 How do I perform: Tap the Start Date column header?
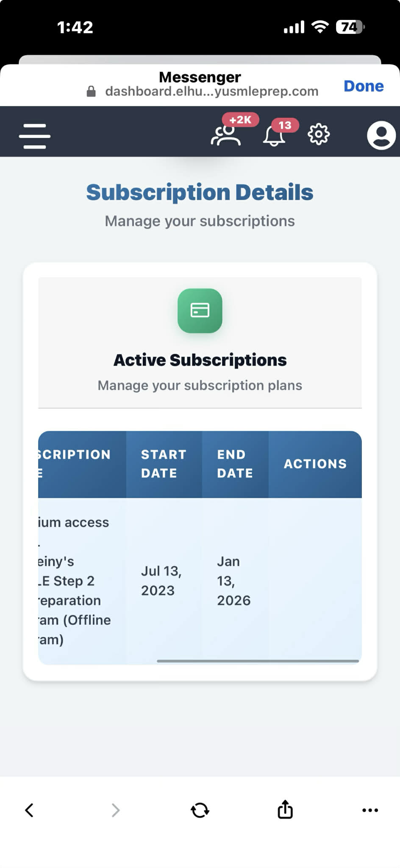click(164, 464)
